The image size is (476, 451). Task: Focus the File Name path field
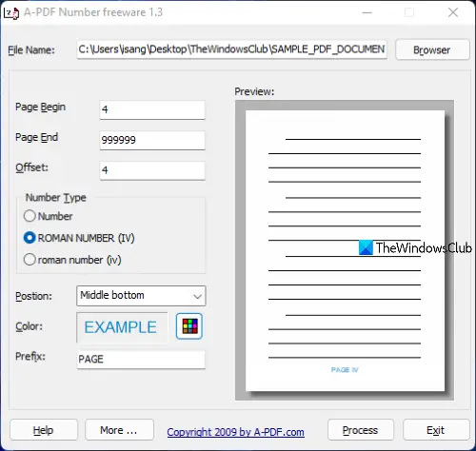tap(231, 49)
